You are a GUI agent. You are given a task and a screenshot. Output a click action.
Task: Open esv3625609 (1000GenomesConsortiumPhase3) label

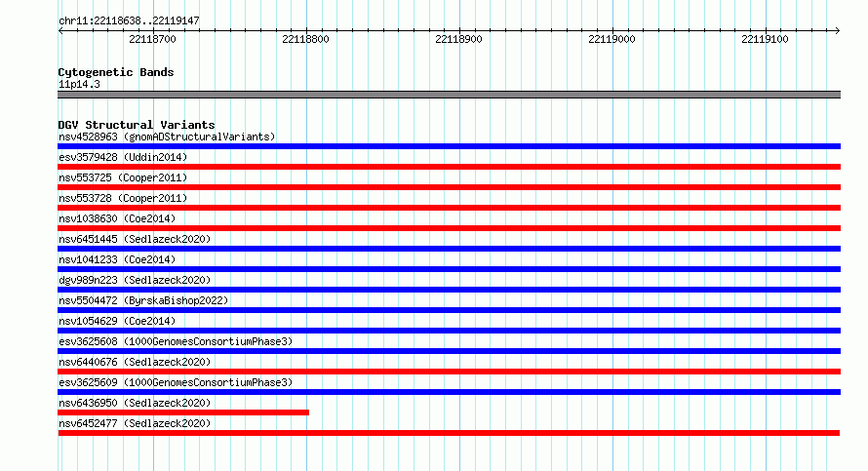pyautogui.click(x=176, y=382)
